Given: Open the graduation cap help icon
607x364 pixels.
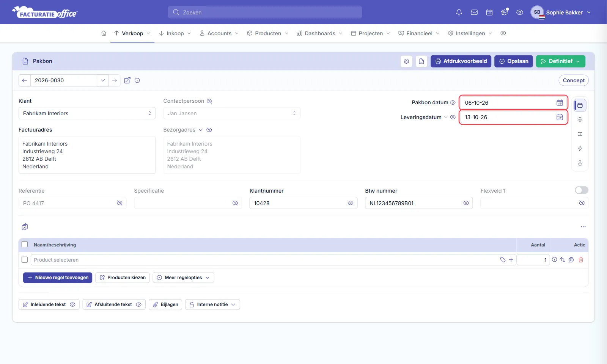Looking at the screenshot, I should coord(505,13).
